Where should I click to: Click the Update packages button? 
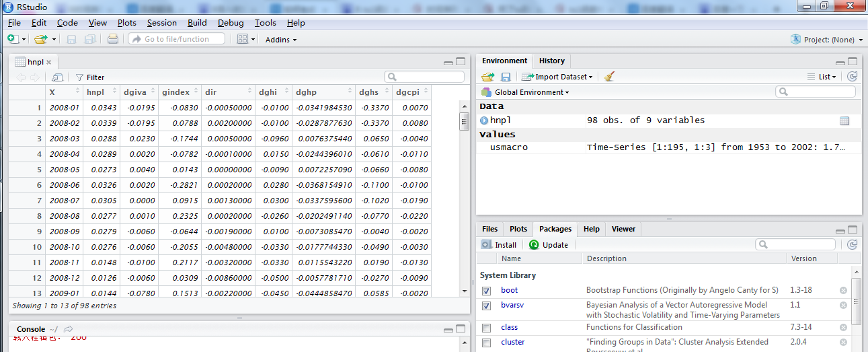[548, 245]
